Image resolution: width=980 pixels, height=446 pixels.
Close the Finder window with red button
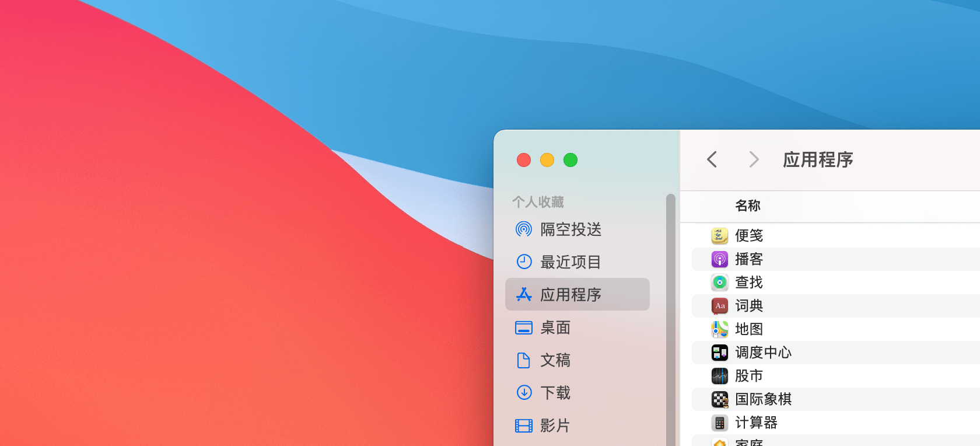[x=524, y=160]
